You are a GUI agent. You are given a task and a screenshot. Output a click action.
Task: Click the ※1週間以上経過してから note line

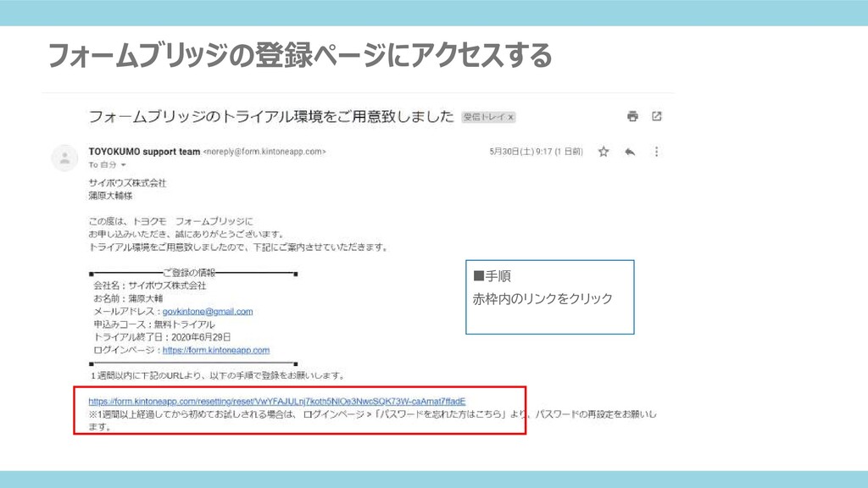(372, 420)
